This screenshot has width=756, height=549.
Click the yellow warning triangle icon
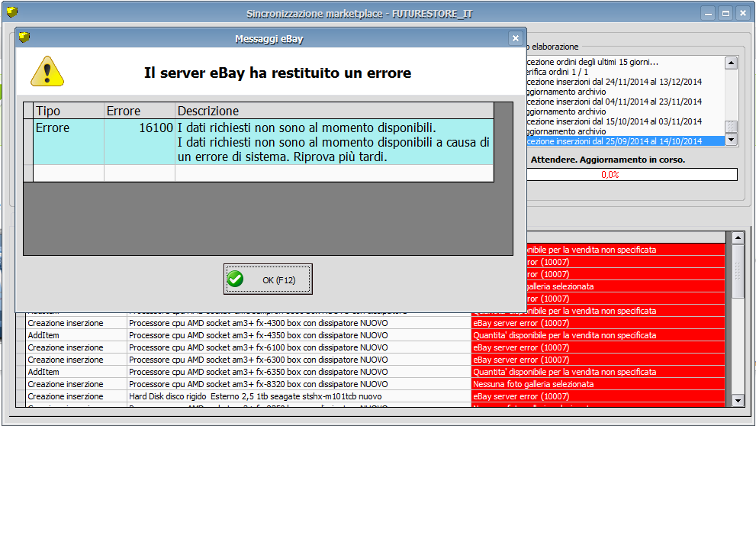(47, 72)
